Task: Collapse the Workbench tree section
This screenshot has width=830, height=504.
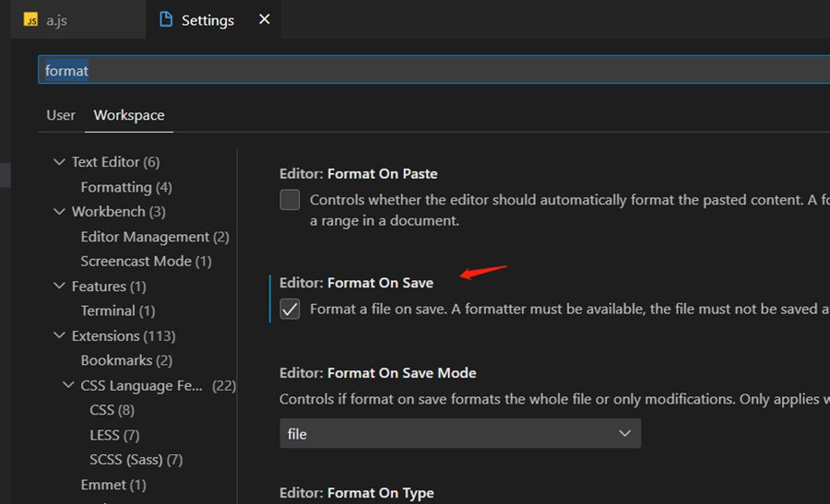Action: [60, 212]
